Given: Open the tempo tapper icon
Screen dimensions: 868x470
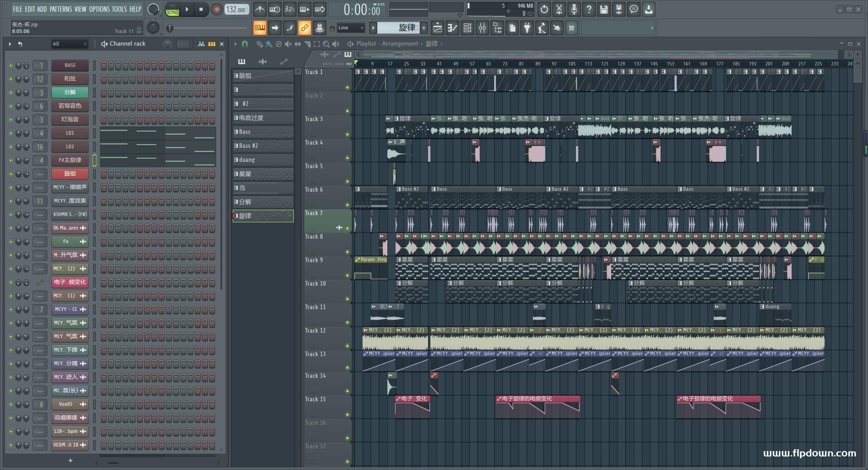Looking at the screenshot, I should click(542, 28).
